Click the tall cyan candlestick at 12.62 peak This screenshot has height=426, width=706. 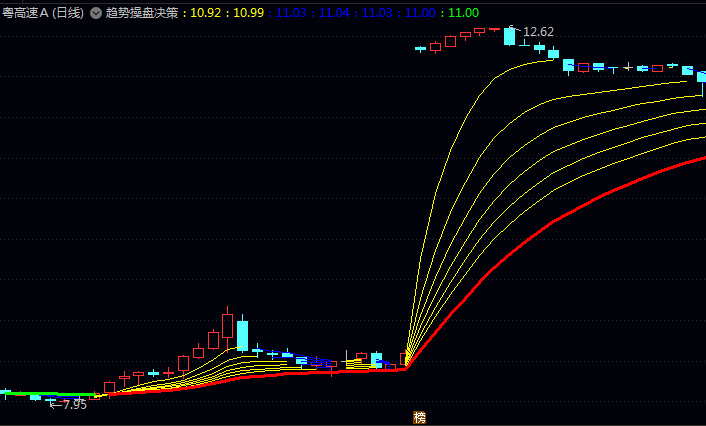pos(509,36)
